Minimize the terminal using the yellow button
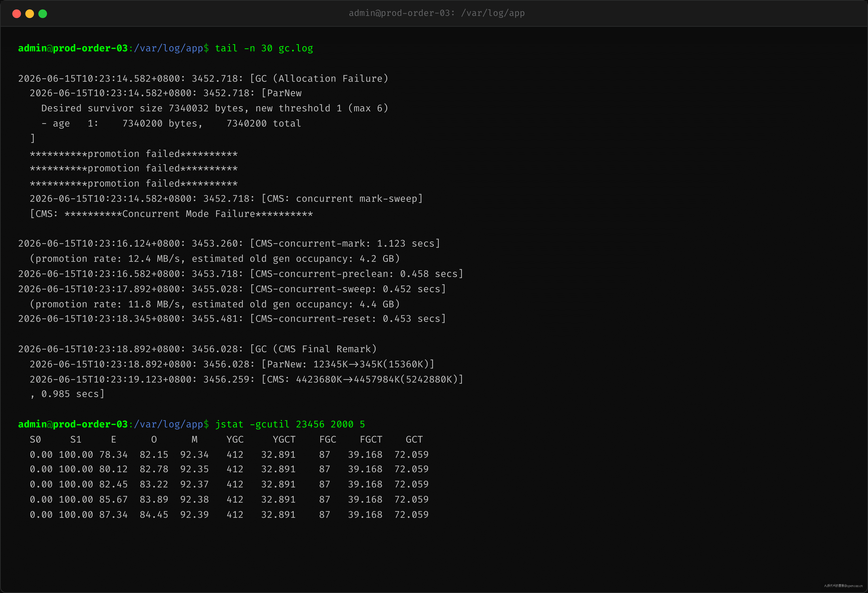 click(29, 14)
